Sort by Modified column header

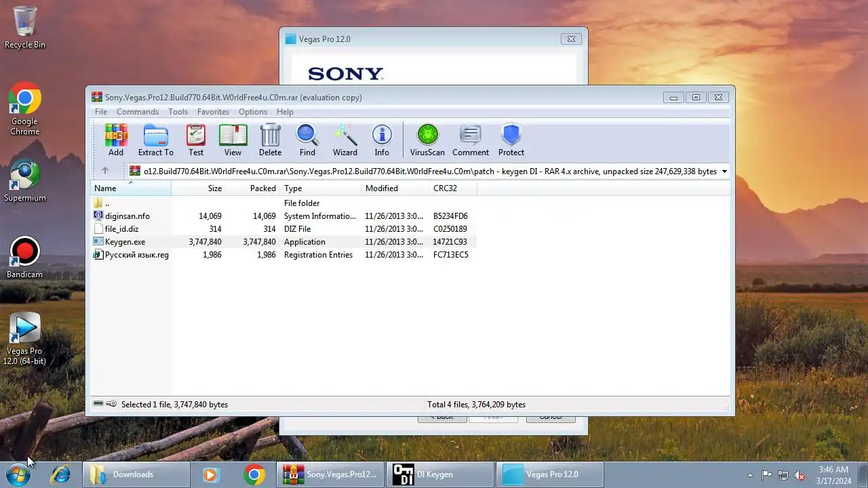(x=395, y=188)
